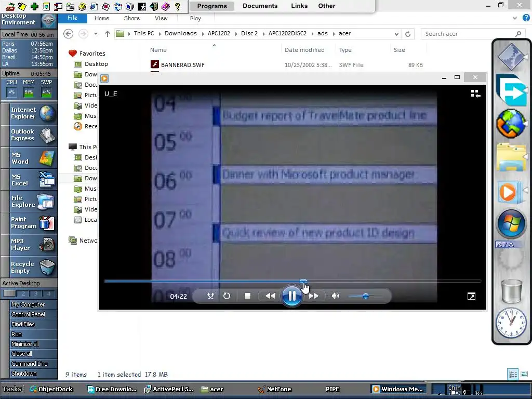Open recent locations dropdown next to forward arrow
This screenshot has height=399, width=532.
pyautogui.click(x=96, y=34)
